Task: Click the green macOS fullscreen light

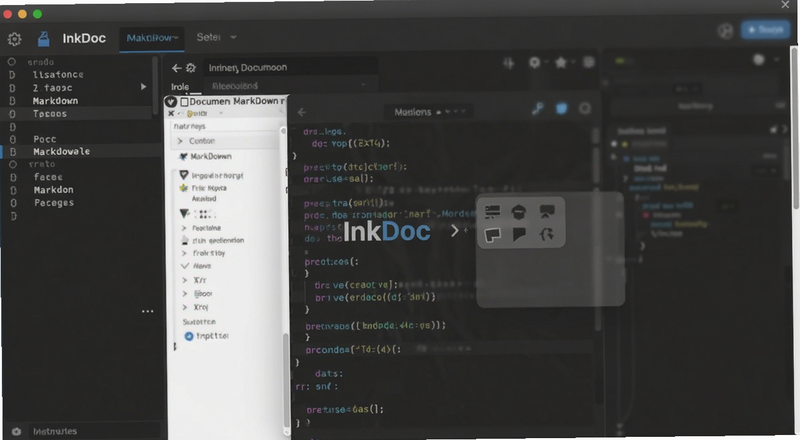Action: pos(37,14)
